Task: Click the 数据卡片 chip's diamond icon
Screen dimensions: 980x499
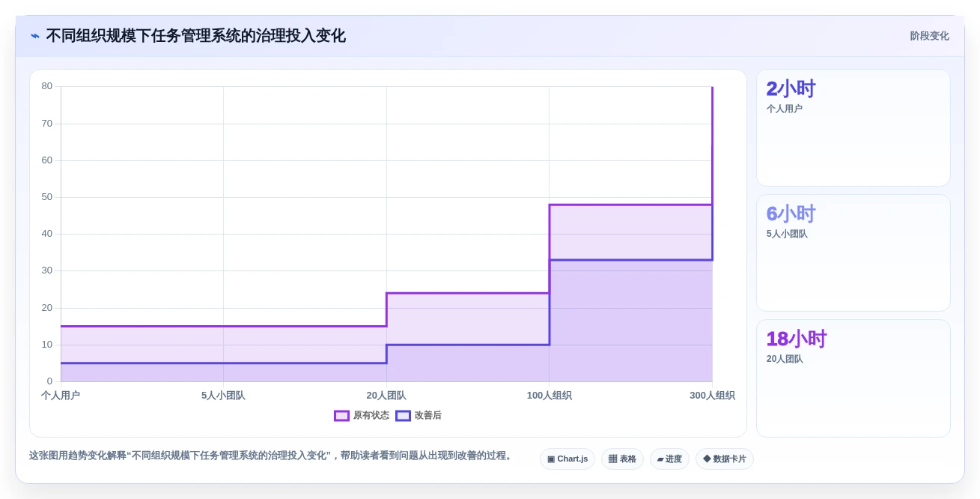Action: point(707,459)
